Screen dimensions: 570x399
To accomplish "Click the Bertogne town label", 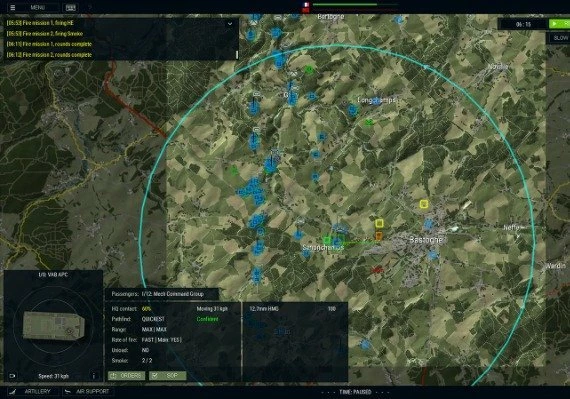I will pyautogui.click(x=330, y=17).
